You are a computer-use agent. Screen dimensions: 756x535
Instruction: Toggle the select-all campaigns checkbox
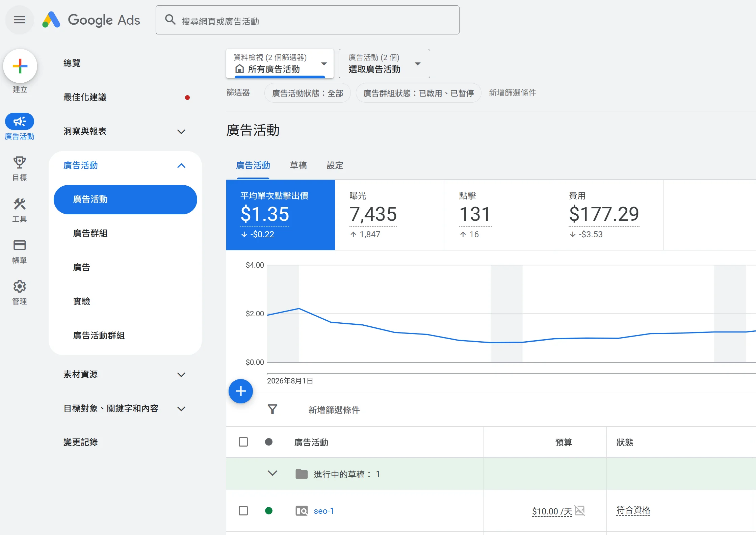coord(243,442)
